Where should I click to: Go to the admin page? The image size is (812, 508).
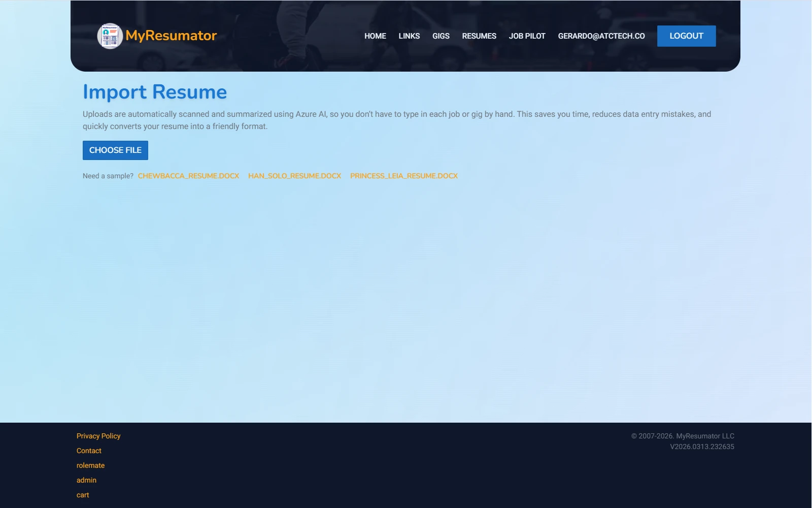[x=86, y=480]
